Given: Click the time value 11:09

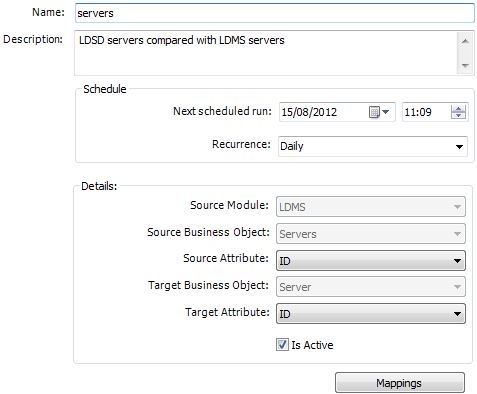Looking at the screenshot, I should [418, 112].
